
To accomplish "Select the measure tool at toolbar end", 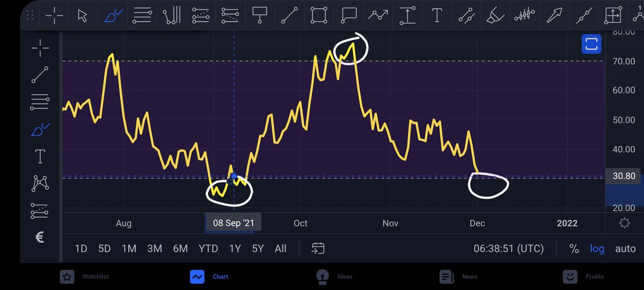I will (613, 15).
